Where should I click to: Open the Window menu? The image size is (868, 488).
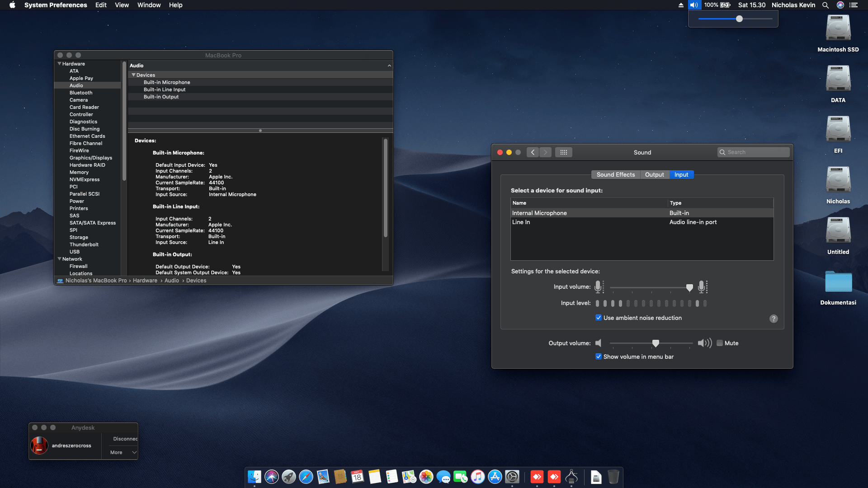pyautogui.click(x=149, y=5)
